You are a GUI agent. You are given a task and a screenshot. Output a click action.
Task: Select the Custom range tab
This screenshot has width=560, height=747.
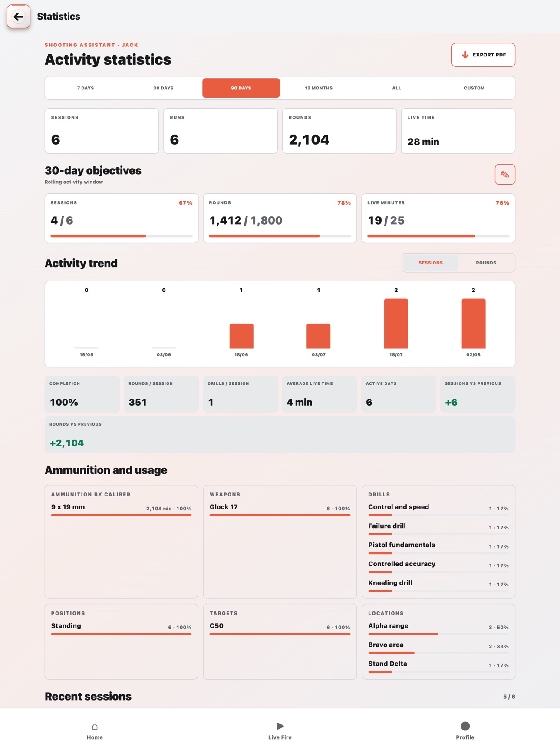(474, 88)
